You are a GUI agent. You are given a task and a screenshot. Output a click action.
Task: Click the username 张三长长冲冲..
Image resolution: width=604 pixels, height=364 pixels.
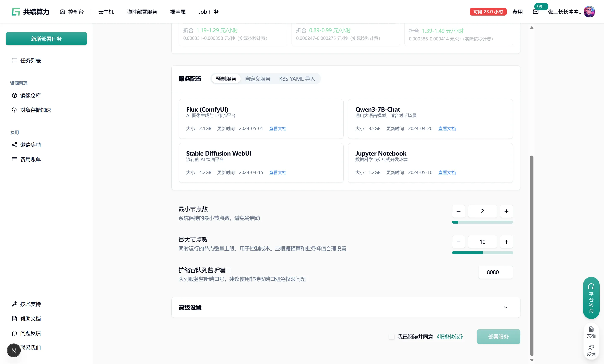[x=564, y=12]
